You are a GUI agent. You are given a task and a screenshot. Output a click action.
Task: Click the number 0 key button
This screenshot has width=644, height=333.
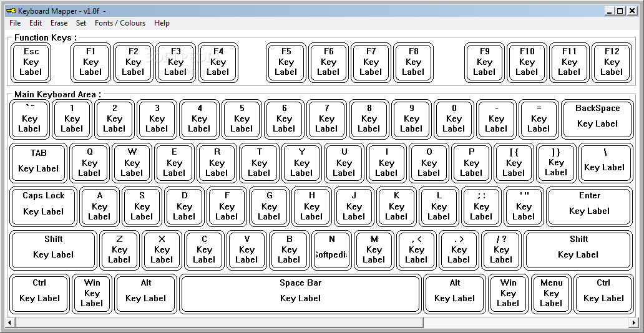click(x=454, y=119)
